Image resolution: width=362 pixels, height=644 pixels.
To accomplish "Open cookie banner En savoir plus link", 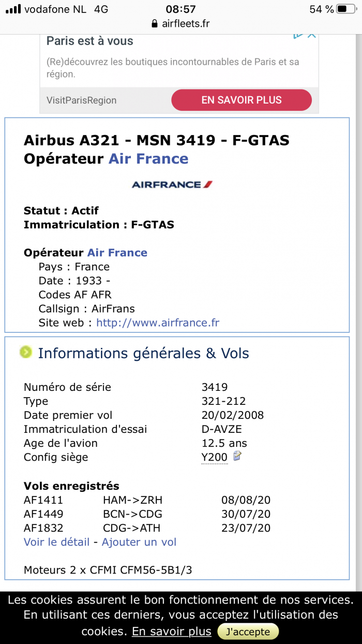I will tap(171, 632).
